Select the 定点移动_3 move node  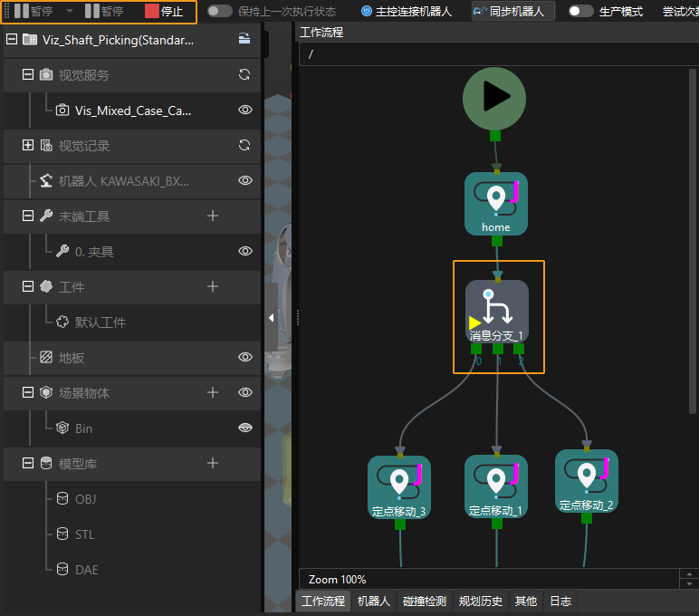399,486
